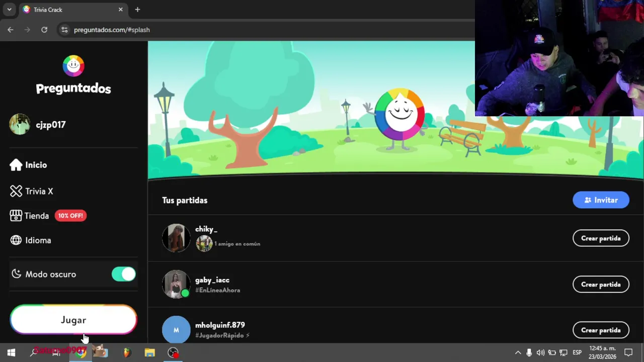The width and height of the screenshot is (644, 362).
Task: Open Windows taskbar search
Action: click(33, 352)
